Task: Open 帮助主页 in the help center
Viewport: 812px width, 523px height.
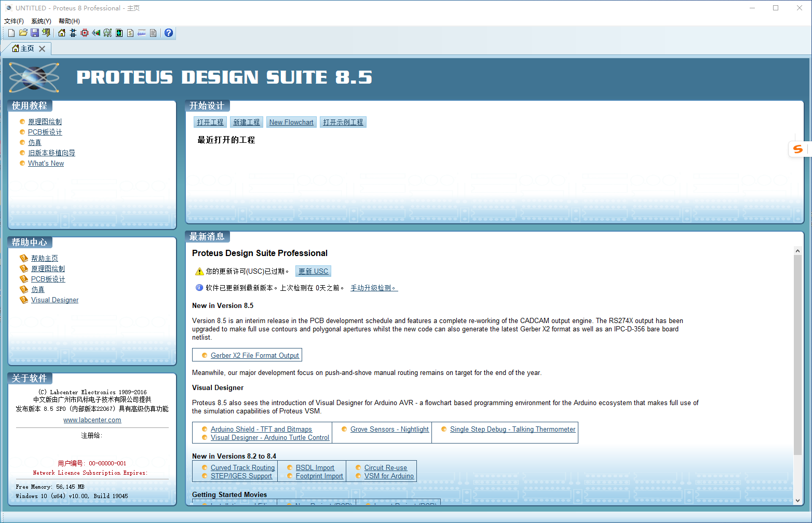Action: pyautogui.click(x=45, y=258)
